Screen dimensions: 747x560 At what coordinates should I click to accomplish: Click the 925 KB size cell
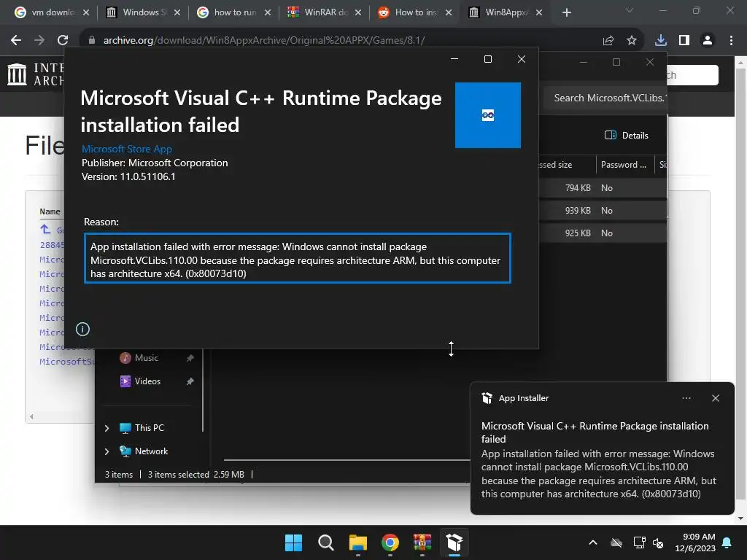[x=578, y=233]
